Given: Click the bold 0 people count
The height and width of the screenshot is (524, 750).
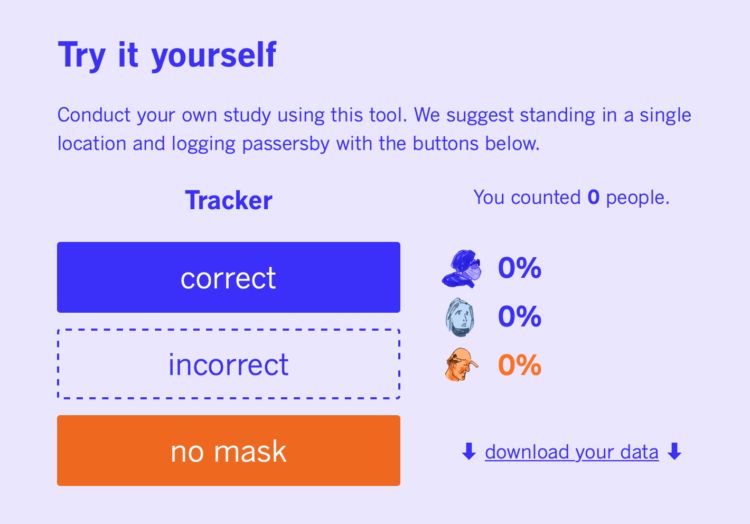Looking at the screenshot, I should pyautogui.click(x=594, y=197).
